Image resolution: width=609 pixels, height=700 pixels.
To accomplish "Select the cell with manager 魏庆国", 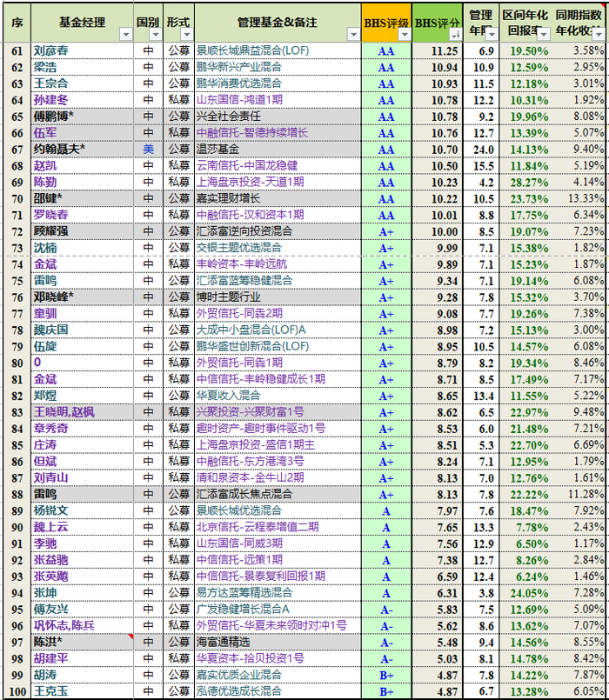I will coord(82,330).
